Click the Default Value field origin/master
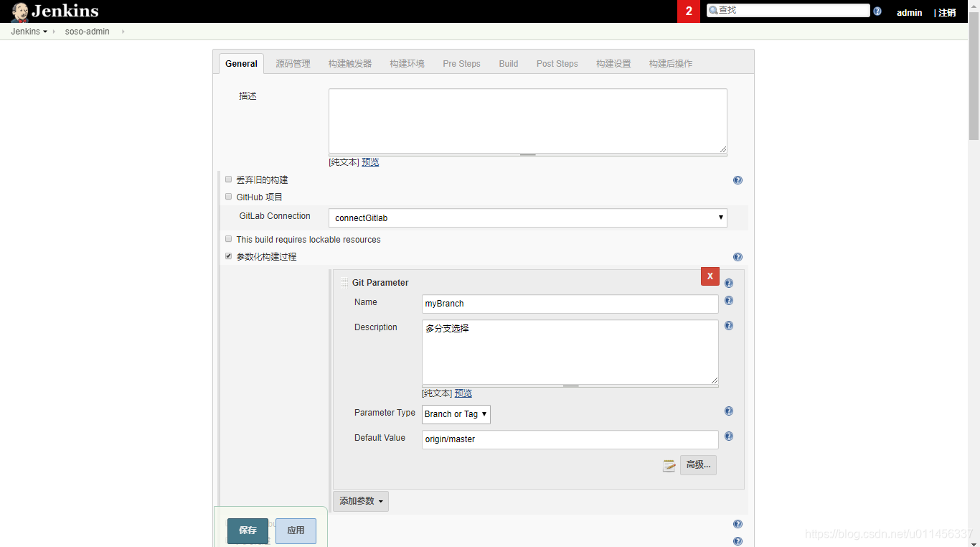This screenshot has height=547, width=980. [x=570, y=439]
